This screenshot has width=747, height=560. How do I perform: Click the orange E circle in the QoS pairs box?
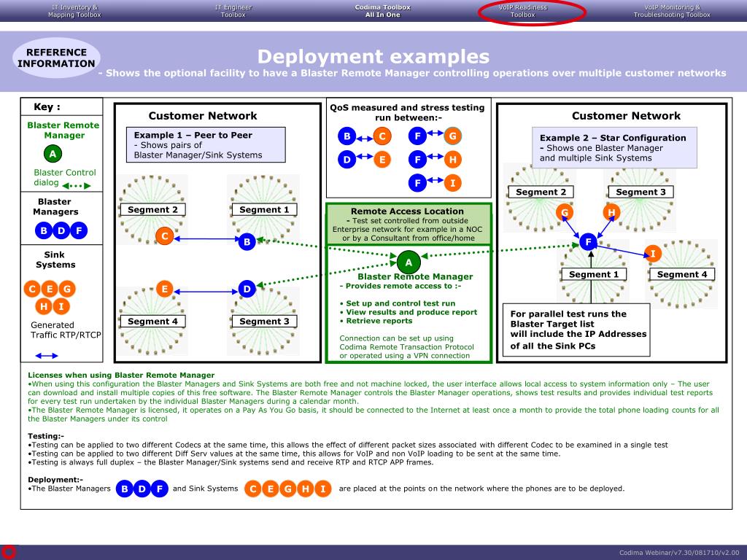point(382,160)
